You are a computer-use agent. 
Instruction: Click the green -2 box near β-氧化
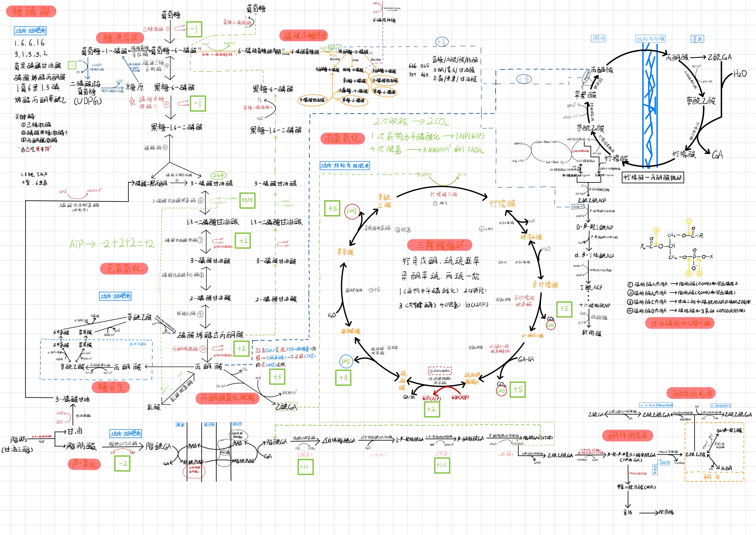click(122, 463)
